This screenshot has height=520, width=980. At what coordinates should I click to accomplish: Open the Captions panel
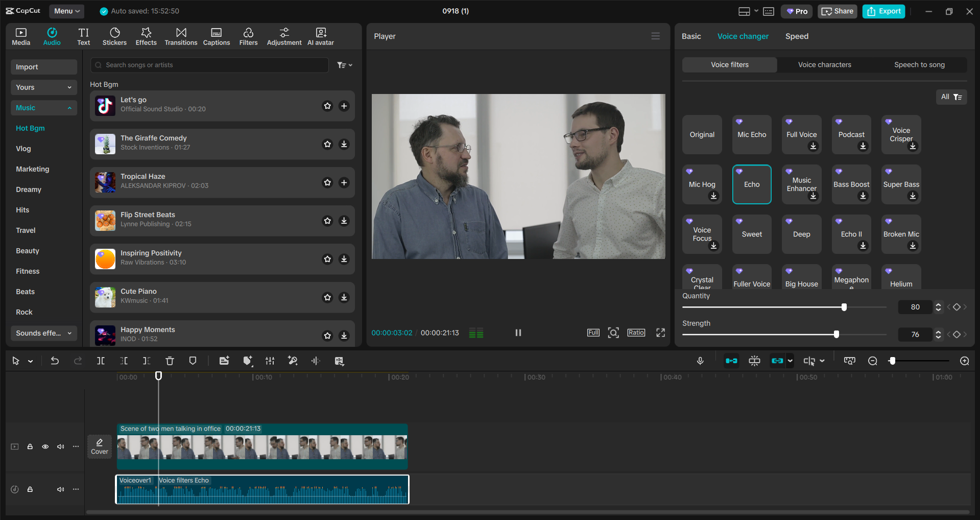coord(216,36)
